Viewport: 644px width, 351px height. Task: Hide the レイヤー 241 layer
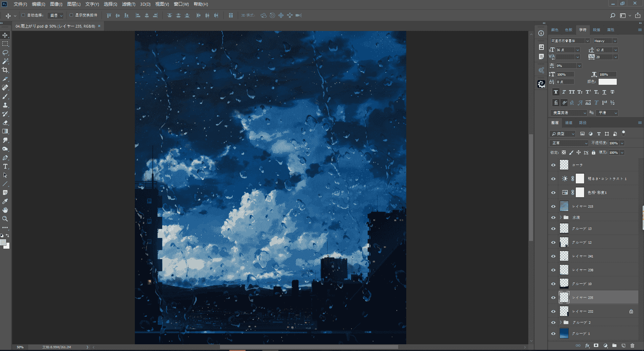click(553, 256)
